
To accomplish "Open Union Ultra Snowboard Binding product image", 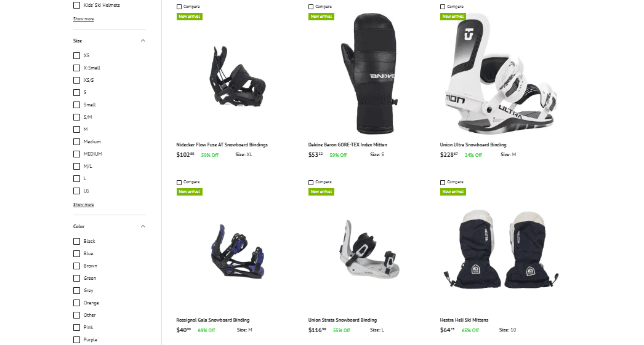I will [x=501, y=74].
